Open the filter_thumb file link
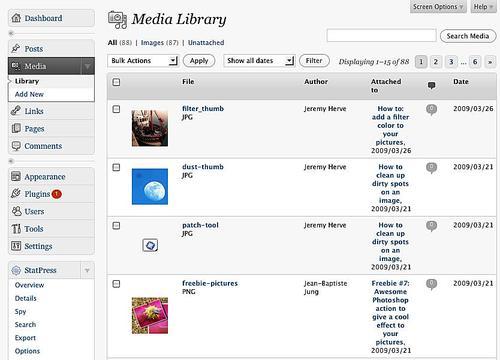Viewport: 500px width, 360px height. click(x=203, y=109)
